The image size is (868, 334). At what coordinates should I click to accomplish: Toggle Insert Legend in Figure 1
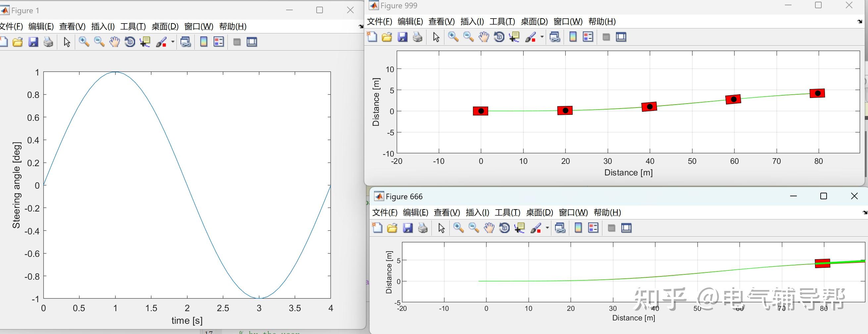pos(219,42)
